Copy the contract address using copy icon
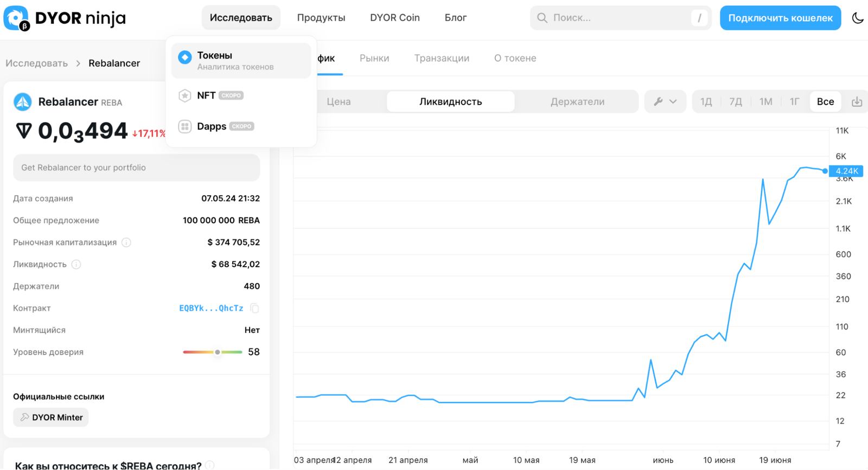 [254, 308]
